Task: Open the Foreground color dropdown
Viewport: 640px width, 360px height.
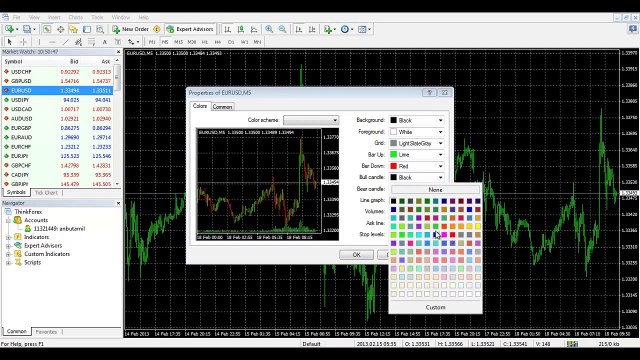Action: click(416, 132)
